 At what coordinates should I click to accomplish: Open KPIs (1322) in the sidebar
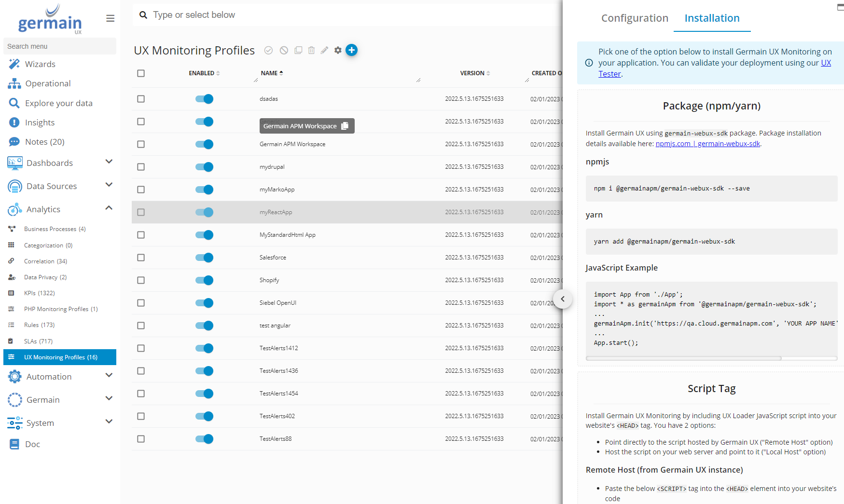40,293
